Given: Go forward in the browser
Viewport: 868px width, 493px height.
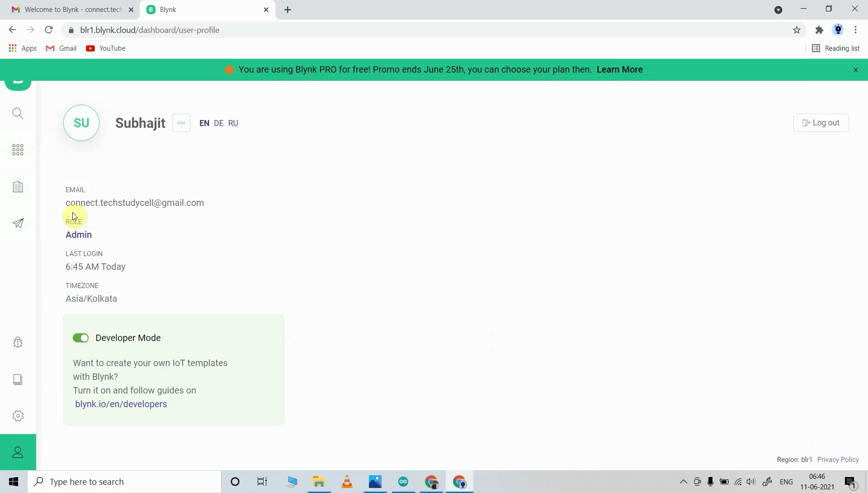Looking at the screenshot, I should (30, 30).
